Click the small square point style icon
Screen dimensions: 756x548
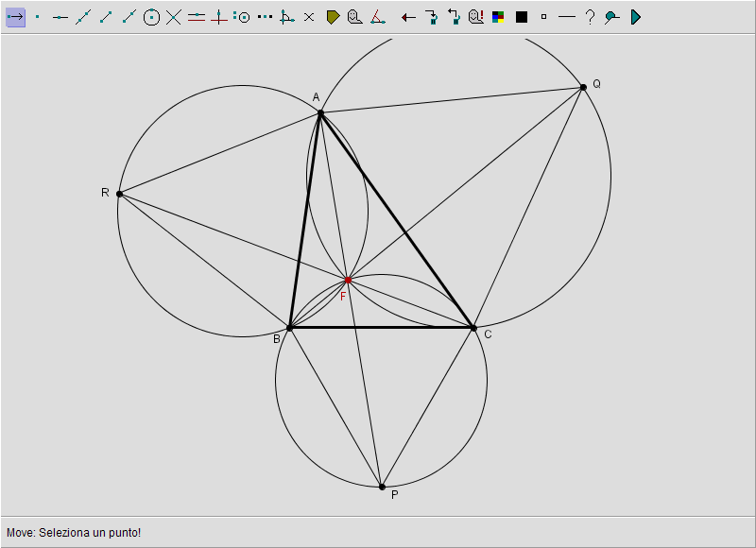[544, 17]
